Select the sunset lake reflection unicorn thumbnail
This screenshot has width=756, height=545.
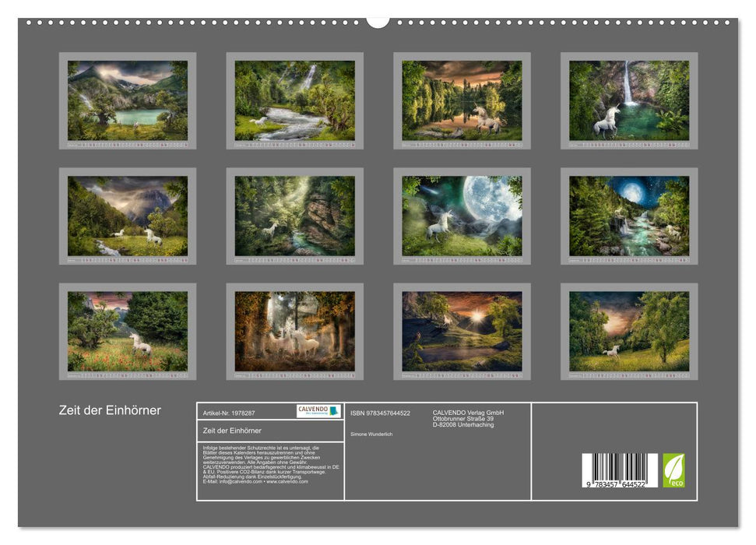point(462,100)
